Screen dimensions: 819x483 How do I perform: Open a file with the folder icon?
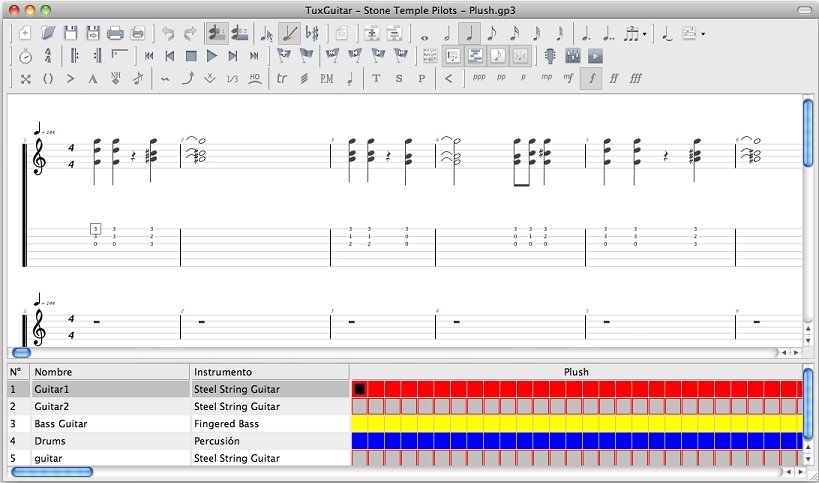(48, 33)
